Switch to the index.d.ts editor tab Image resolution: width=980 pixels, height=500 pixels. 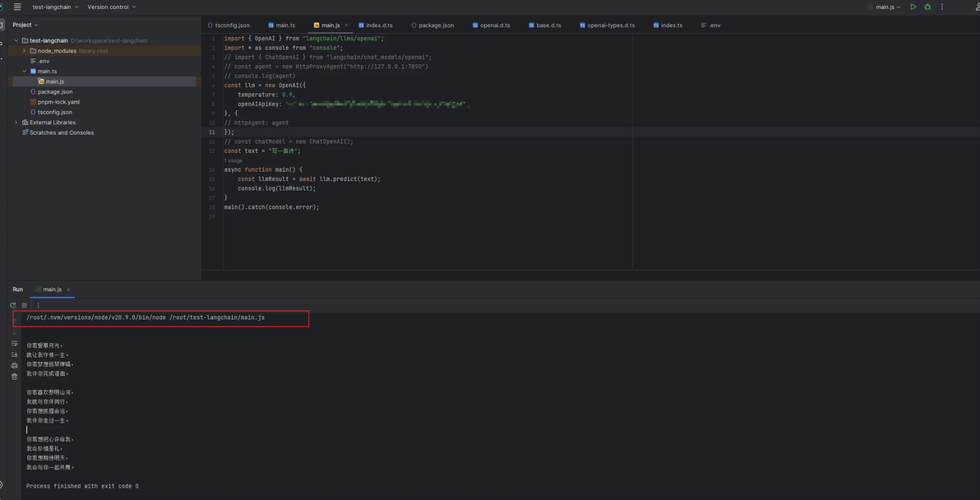[376, 25]
